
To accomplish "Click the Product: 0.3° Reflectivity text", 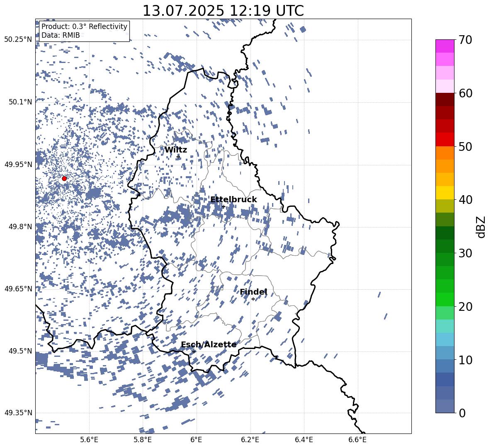I will click(x=84, y=27).
